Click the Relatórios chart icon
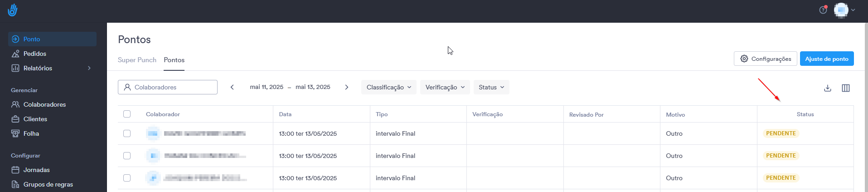The image size is (868, 192). tap(15, 68)
